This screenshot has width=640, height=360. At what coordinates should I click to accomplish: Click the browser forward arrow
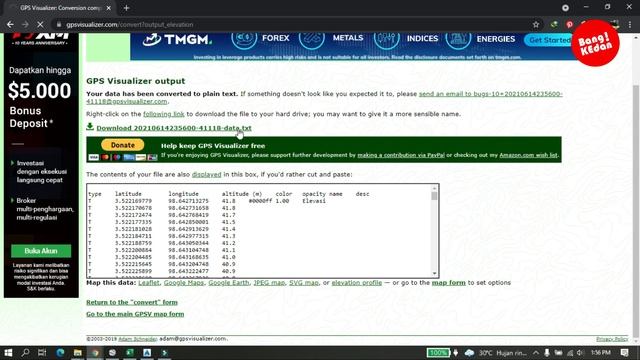point(25,24)
